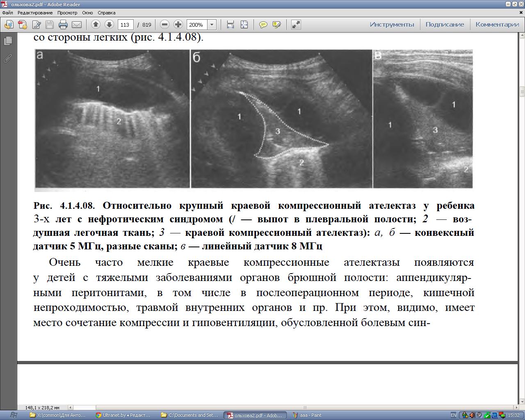Expand the attachments paperclip panel
The height and width of the screenshot is (420, 525).
(8, 58)
